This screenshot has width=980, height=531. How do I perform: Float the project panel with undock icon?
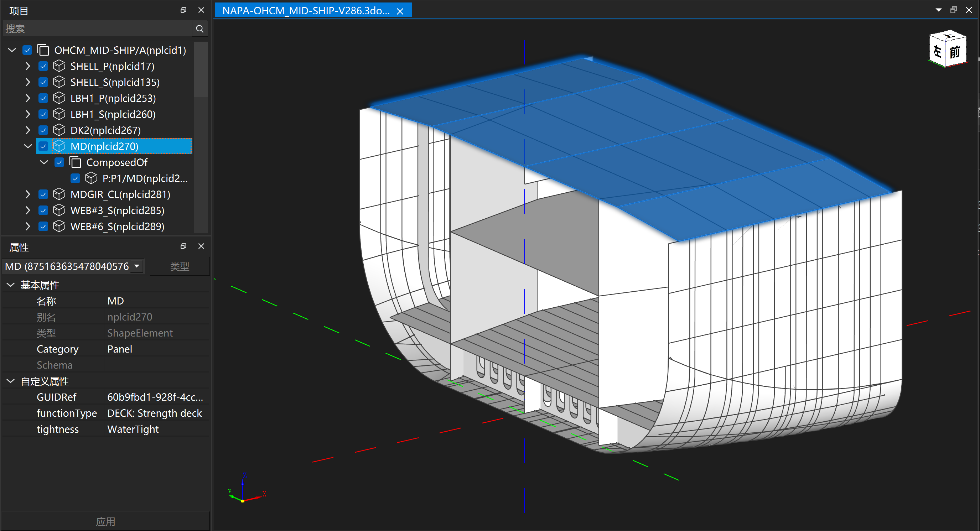pos(183,10)
